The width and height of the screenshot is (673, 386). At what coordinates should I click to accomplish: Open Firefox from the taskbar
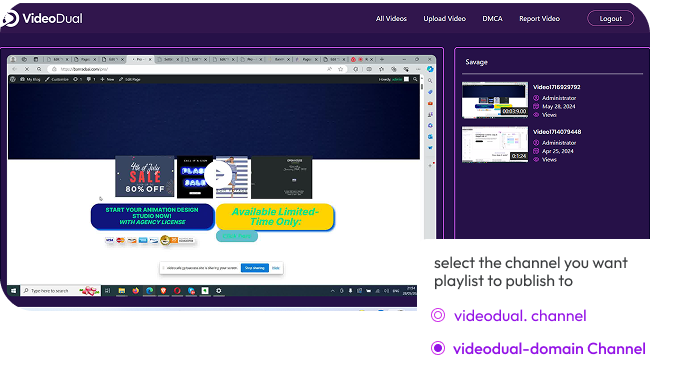click(x=136, y=291)
